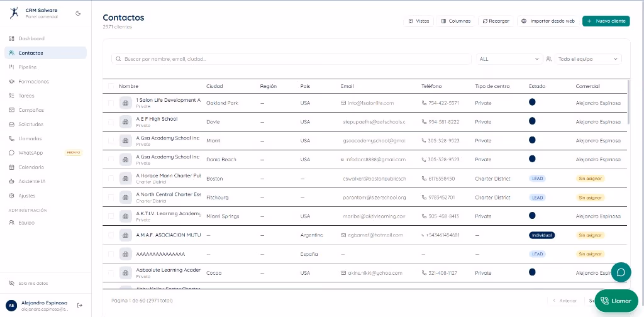Create a Nuevo cliente
Screen dimensions: 644x317
pyautogui.click(x=606, y=21)
